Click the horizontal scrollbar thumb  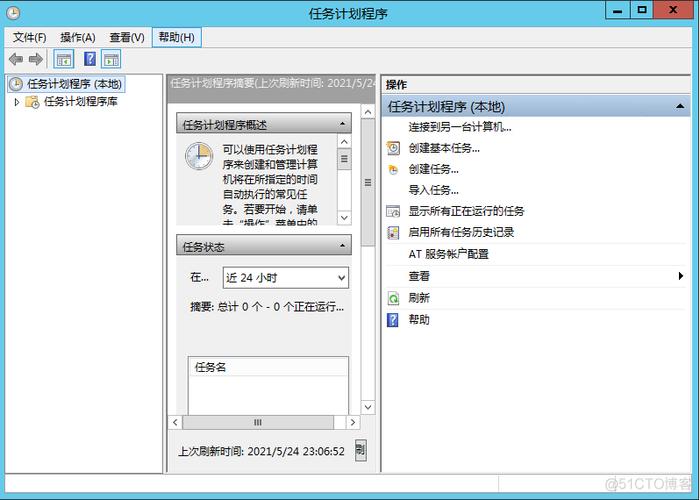click(258, 422)
